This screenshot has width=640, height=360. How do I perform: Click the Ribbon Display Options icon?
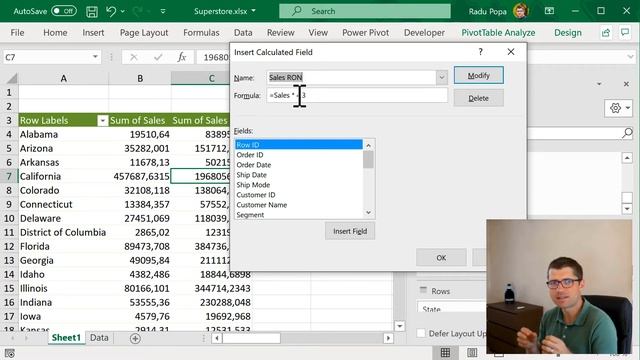(549, 11)
